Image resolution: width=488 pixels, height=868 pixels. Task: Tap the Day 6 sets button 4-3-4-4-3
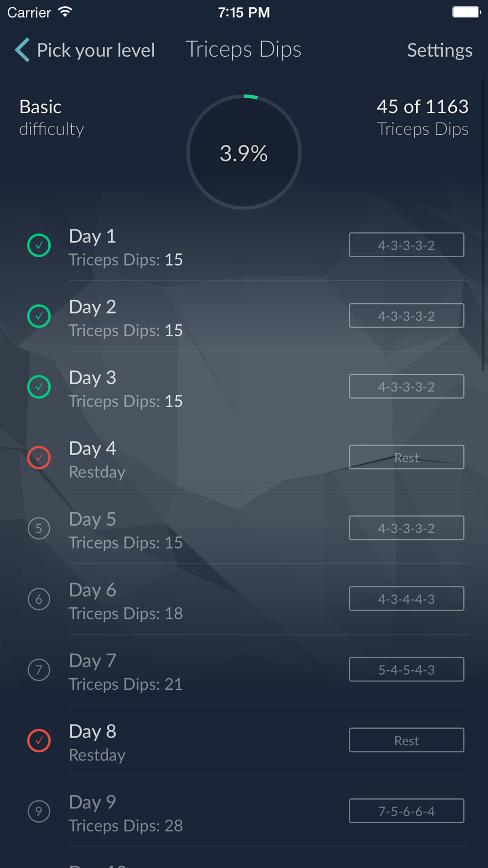pos(407,599)
